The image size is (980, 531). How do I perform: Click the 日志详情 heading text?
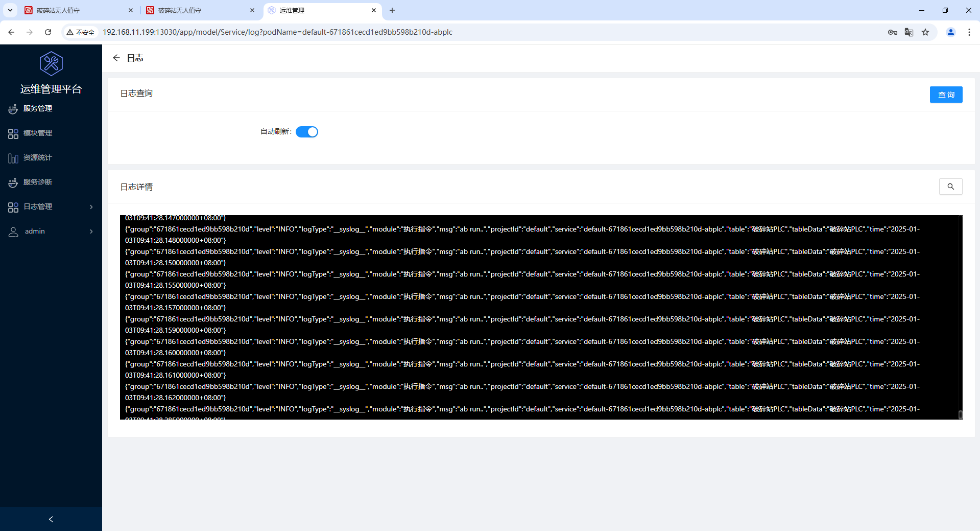click(x=136, y=187)
